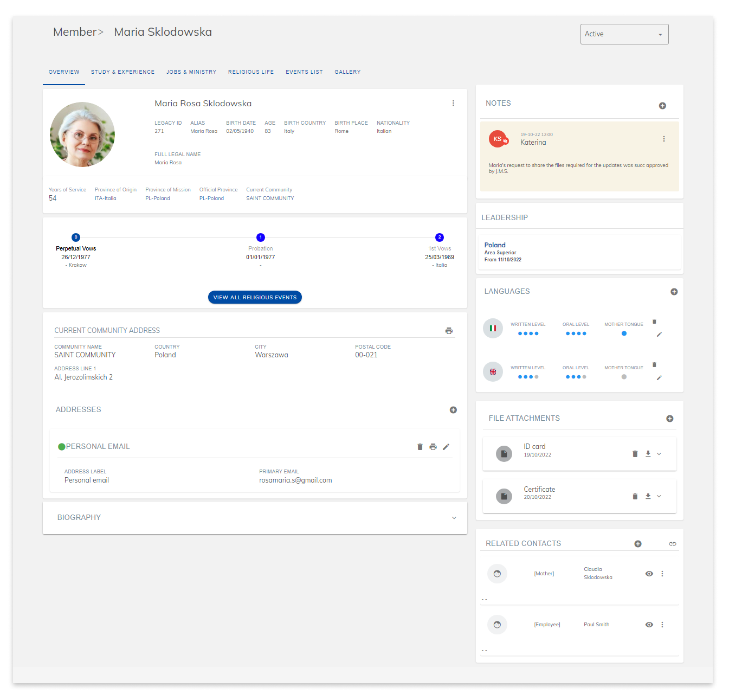Delete the personal email address
Image resolution: width=729 pixels, height=700 pixels.
click(420, 446)
